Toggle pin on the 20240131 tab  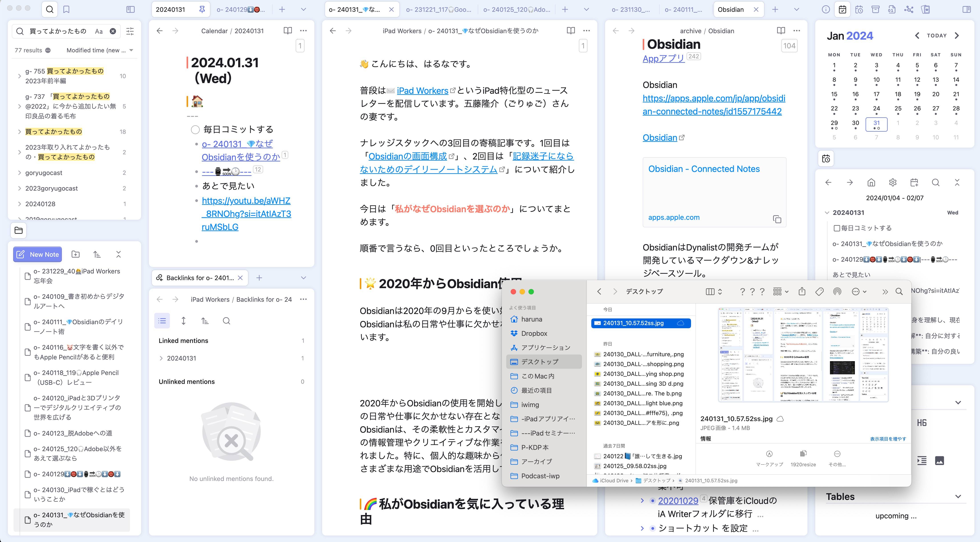[x=202, y=10]
